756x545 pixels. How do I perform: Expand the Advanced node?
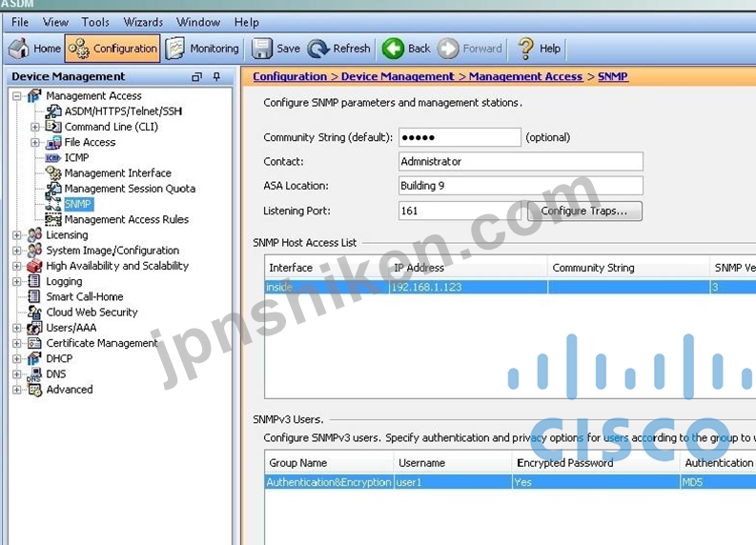click(17, 390)
